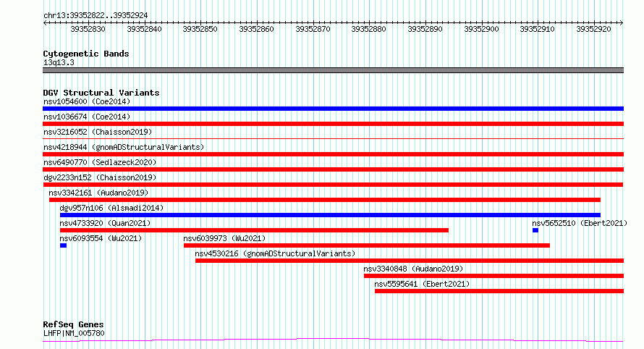Open variant label nsv5595641 (Ebert2021)

pyautogui.click(x=422, y=284)
